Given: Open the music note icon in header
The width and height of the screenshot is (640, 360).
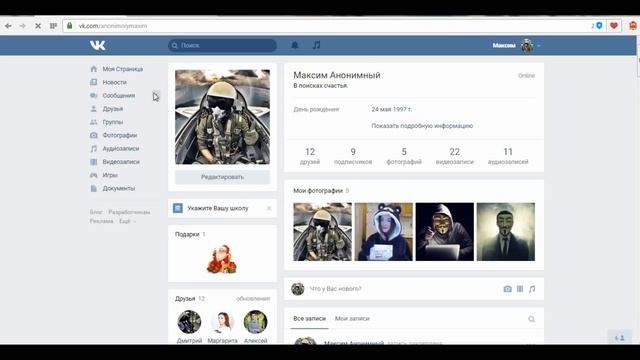Looking at the screenshot, I should [x=316, y=45].
